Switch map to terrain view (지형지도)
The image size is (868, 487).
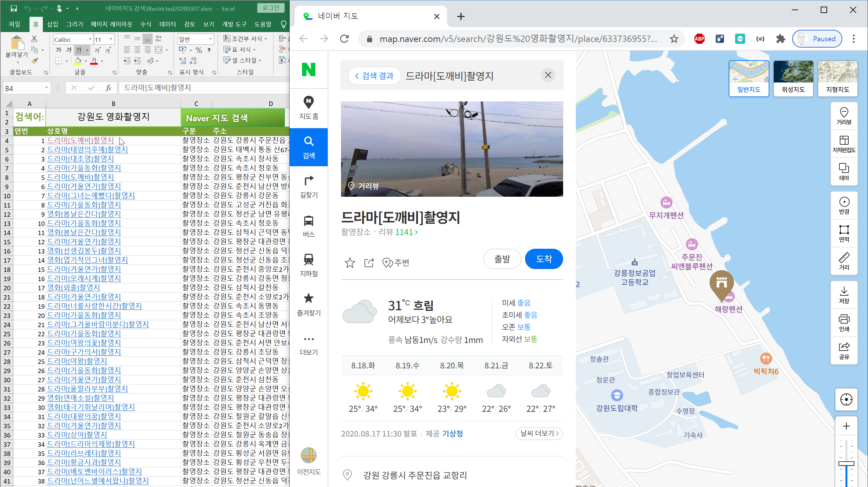[837, 78]
